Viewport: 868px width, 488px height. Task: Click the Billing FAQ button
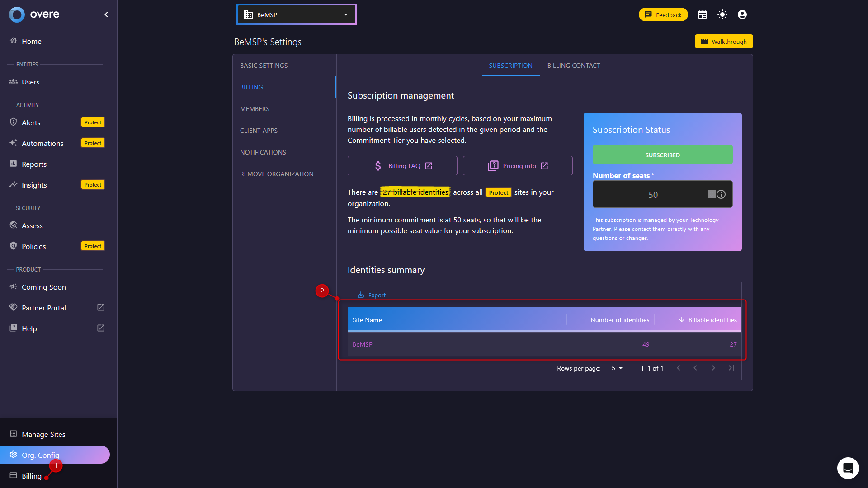pos(402,166)
